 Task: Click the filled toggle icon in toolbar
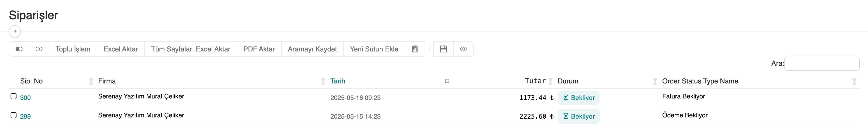[19, 49]
